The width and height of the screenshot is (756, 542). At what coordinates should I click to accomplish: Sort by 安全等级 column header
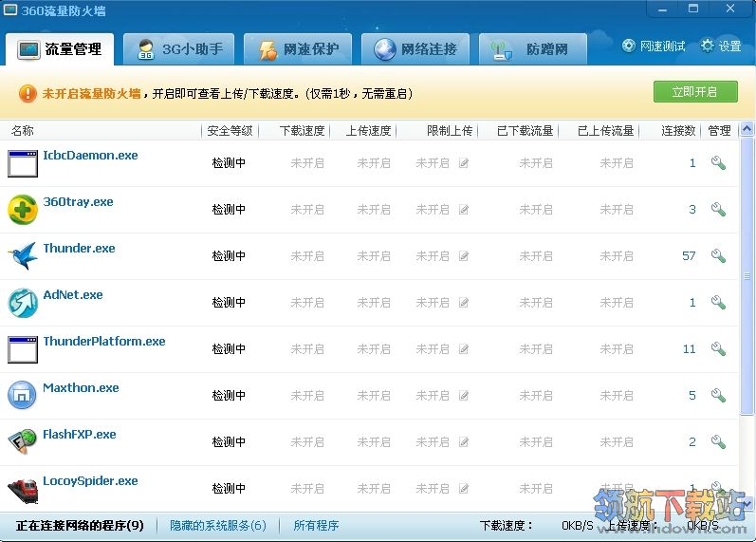230,131
